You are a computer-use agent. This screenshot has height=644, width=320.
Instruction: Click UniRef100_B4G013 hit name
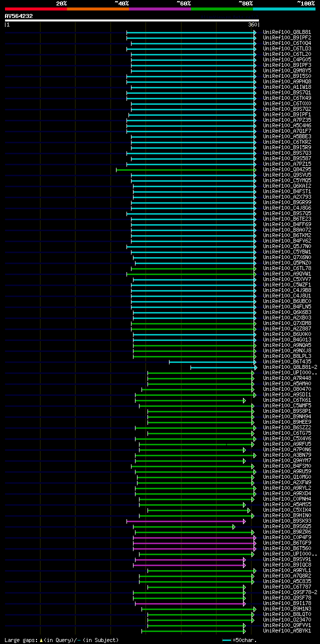tap(287, 340)
